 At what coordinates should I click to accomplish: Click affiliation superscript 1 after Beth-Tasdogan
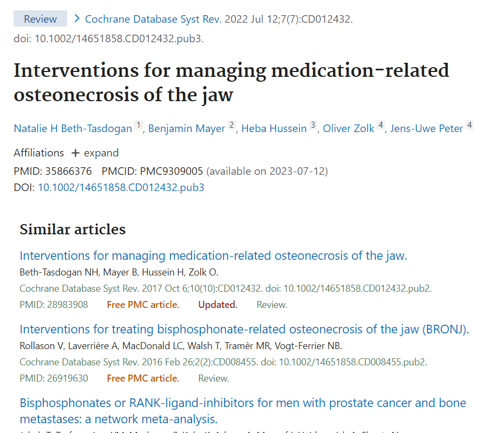[139, 126]
